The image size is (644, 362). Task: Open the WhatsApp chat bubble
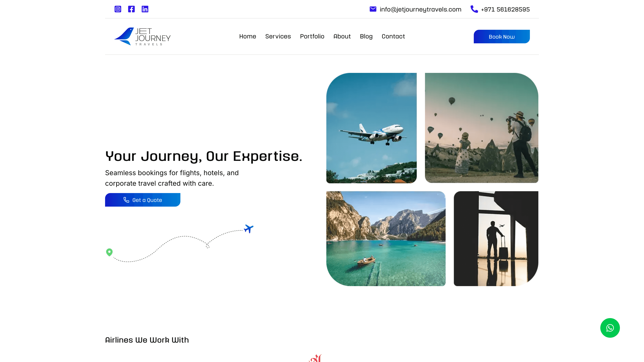(610, 328)
